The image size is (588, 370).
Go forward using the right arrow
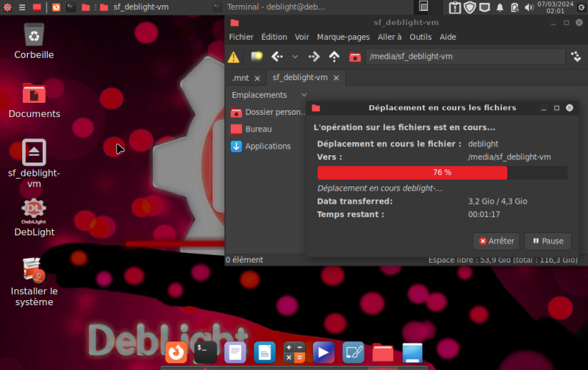tap(314, 57)
